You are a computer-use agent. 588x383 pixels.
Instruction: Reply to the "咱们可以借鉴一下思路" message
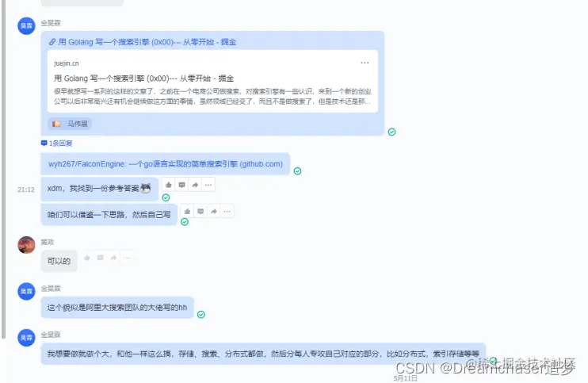coord(200,212)
